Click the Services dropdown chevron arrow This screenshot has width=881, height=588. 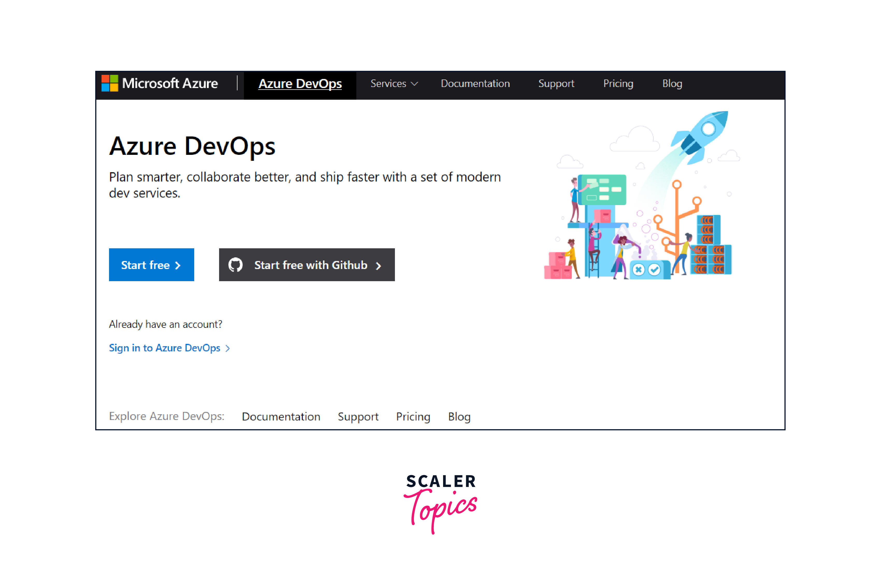pyautogui.click(x=414, y=84)
